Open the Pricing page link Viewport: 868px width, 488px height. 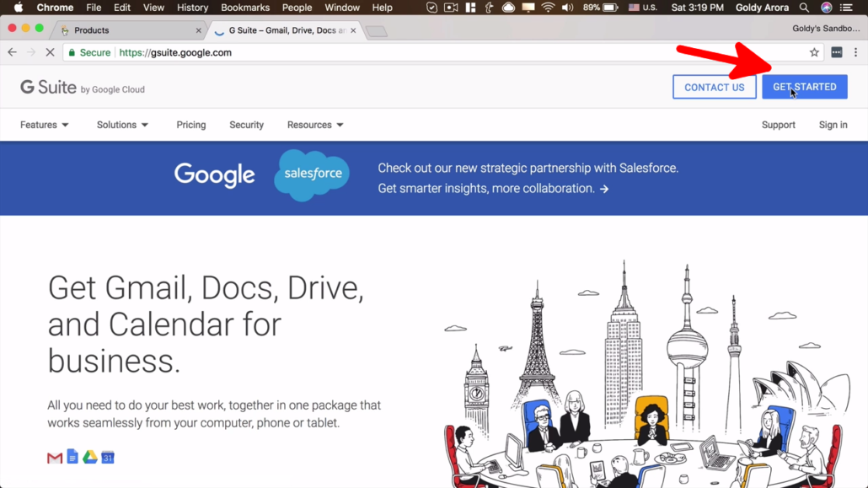tap(191, 125)
